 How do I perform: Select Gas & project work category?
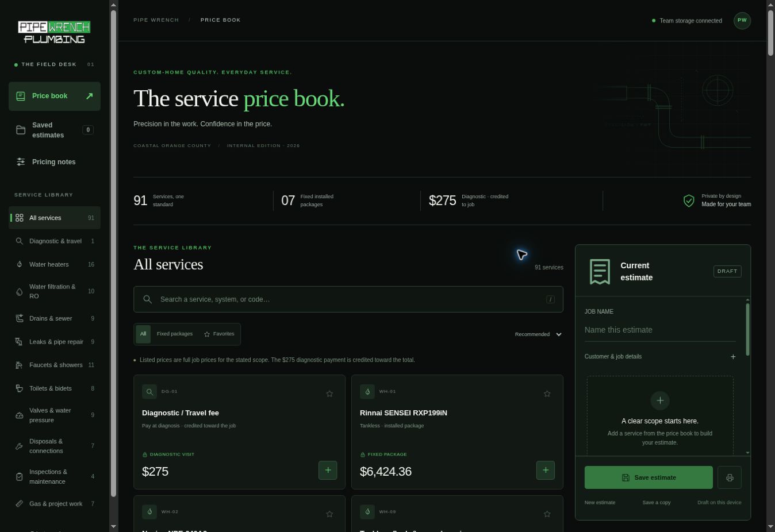pyautogui.click(x=55, y=504)
